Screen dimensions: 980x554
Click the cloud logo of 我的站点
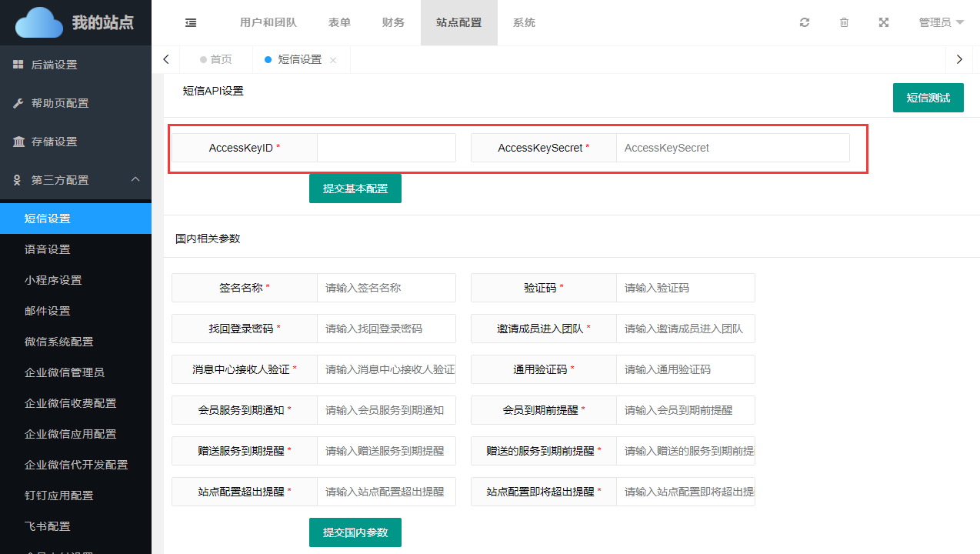coord(38,22)
